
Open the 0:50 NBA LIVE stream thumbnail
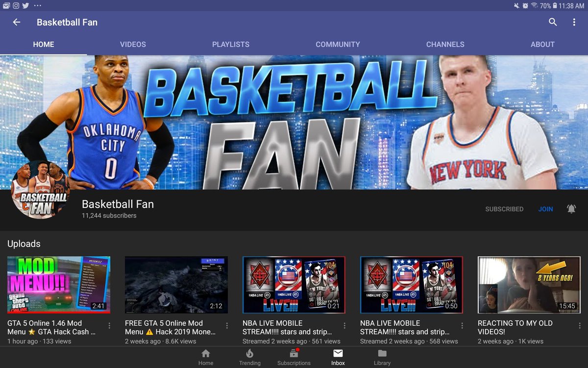click(x=412, y=285)
